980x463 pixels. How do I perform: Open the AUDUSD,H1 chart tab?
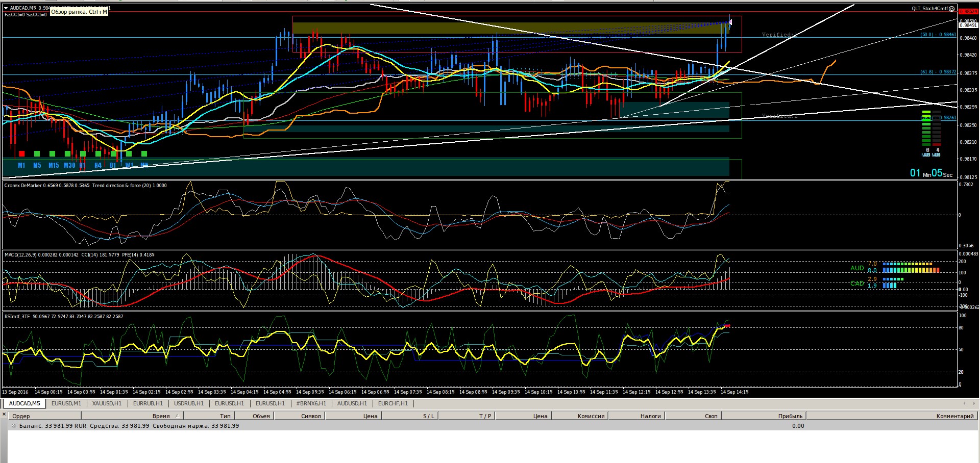coord(352,403)
